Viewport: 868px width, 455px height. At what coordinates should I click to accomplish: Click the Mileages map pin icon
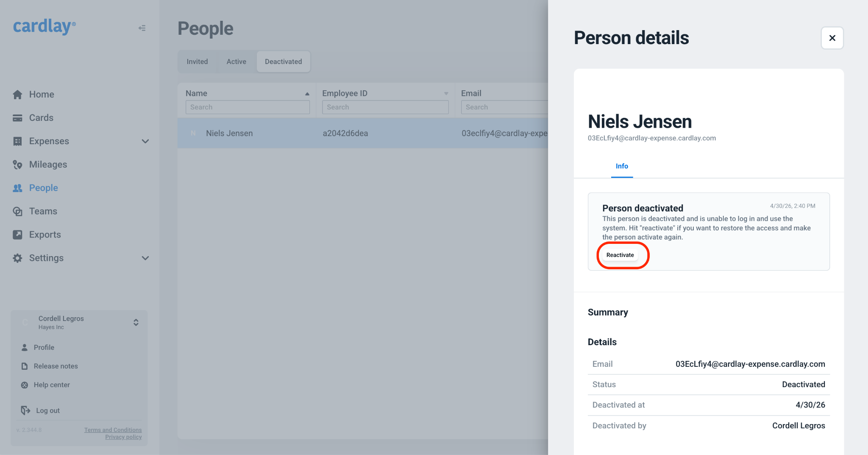(17, 165)
